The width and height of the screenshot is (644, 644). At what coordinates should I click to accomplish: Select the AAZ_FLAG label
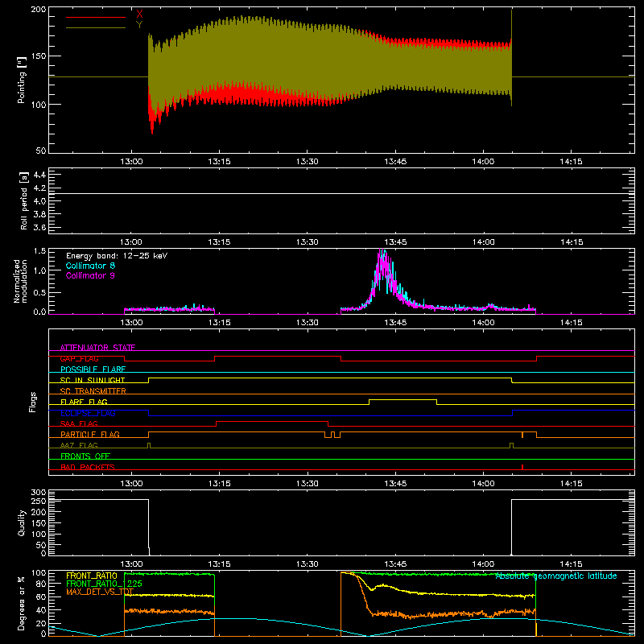coord(79,445)
